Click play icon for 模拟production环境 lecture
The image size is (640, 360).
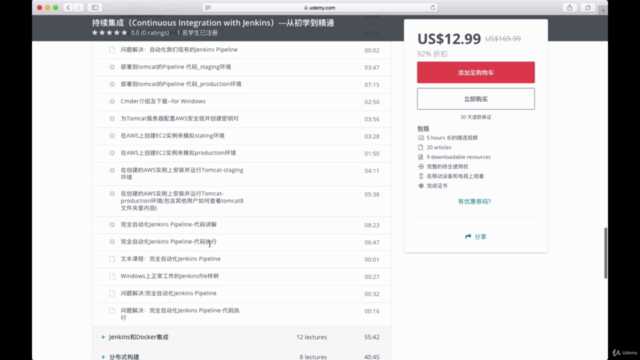[112, 153]
